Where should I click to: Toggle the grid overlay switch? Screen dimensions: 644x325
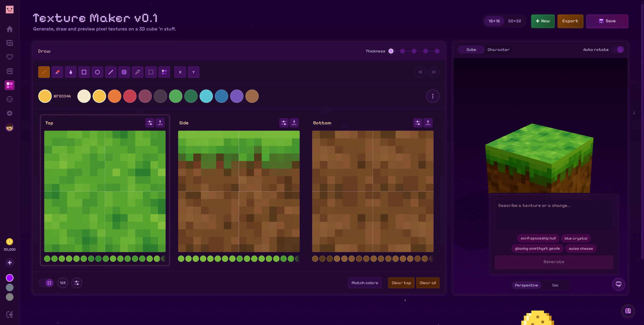[46, 283]
